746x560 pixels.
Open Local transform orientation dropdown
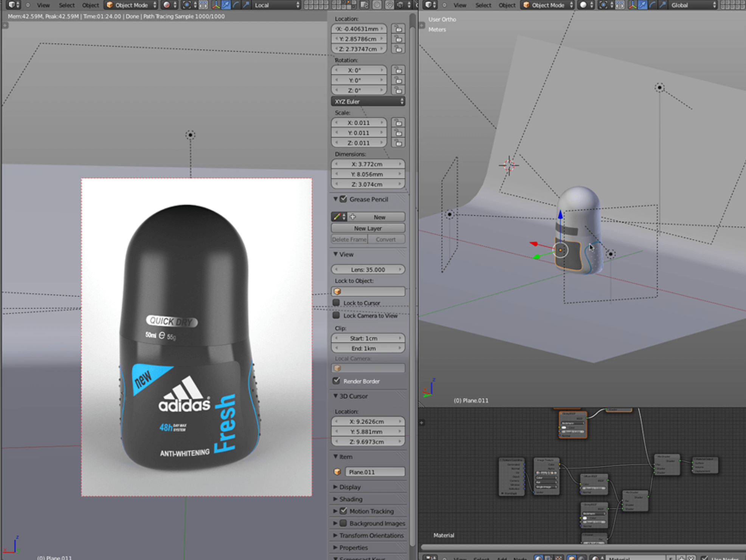(276, 5)
